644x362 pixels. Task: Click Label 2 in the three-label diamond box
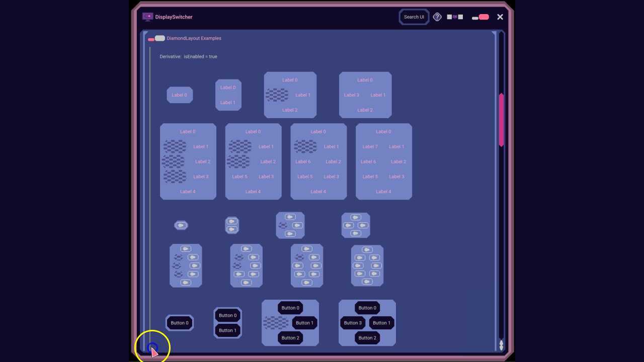click(290, 110)
